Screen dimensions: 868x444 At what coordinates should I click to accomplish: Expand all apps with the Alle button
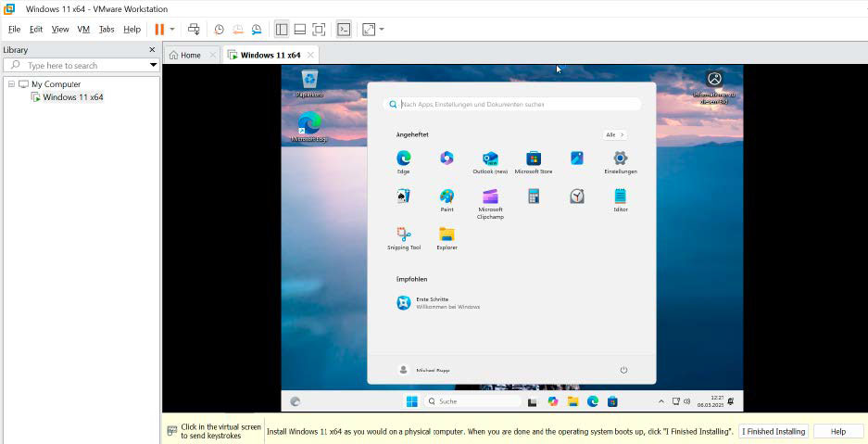point(614,134)
